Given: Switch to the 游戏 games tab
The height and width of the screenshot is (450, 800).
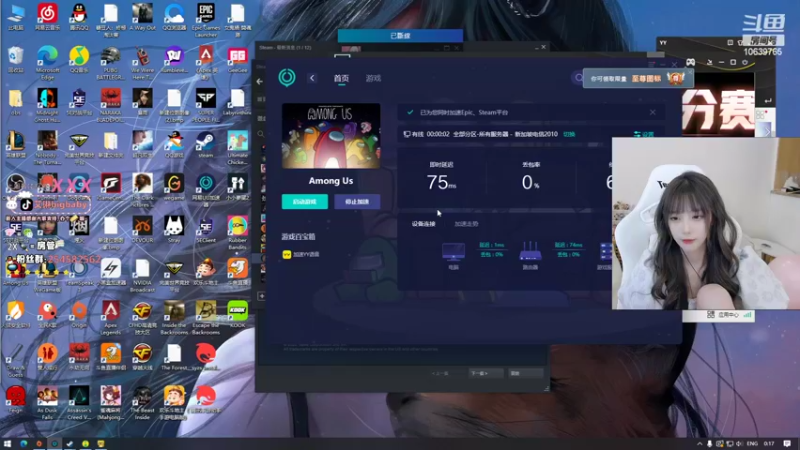Looking at the screenshot, I should pos(373,78).
